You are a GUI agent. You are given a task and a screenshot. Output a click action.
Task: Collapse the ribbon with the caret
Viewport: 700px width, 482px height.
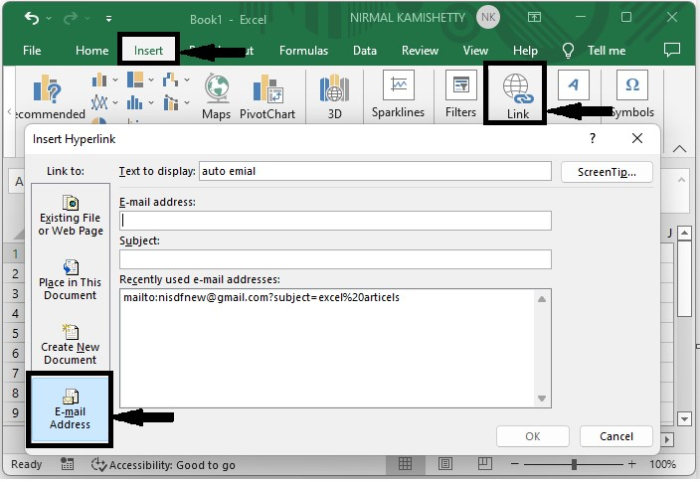679,149
